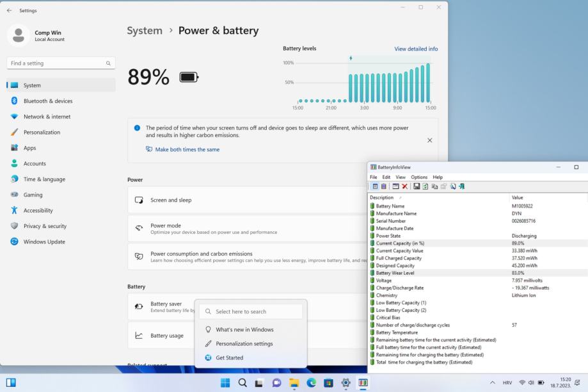Click BatteryInfoView icon on the taskbar
Screen dimensions: 588x392
tap(363, 382)
